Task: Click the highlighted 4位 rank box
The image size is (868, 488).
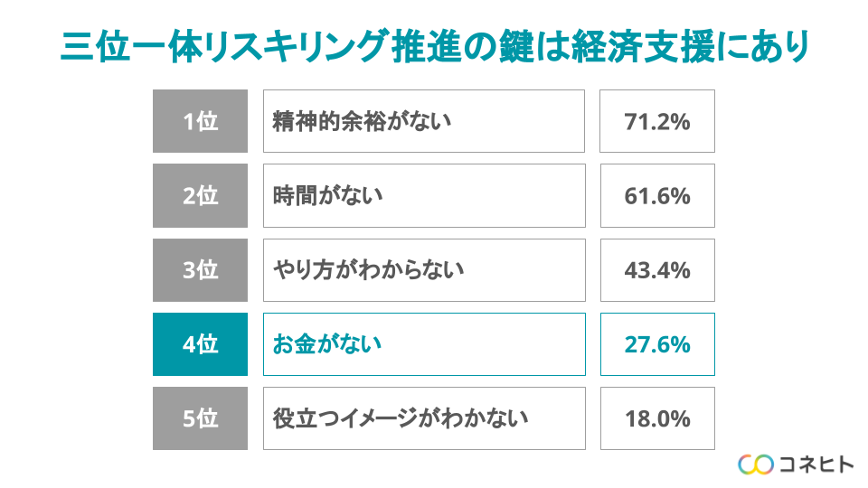Action: coord(200,344)
